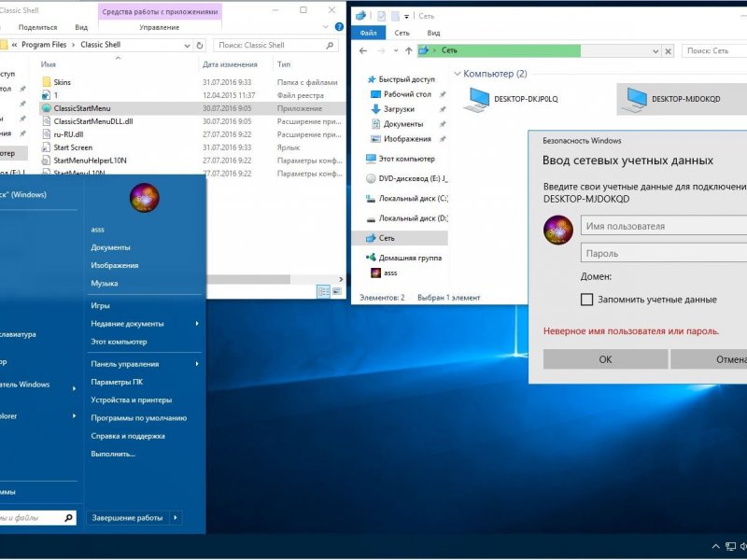This screenshot has width=747, height=560.
Task: Open the 'Управление' ribbon tab
Action: coord(160,27)
